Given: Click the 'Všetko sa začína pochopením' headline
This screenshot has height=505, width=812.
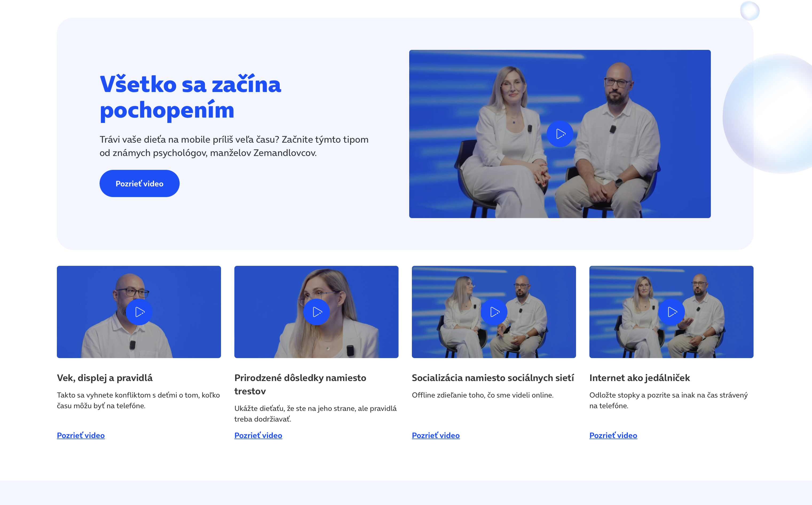Looking at the screenshot, I should 190,97.
